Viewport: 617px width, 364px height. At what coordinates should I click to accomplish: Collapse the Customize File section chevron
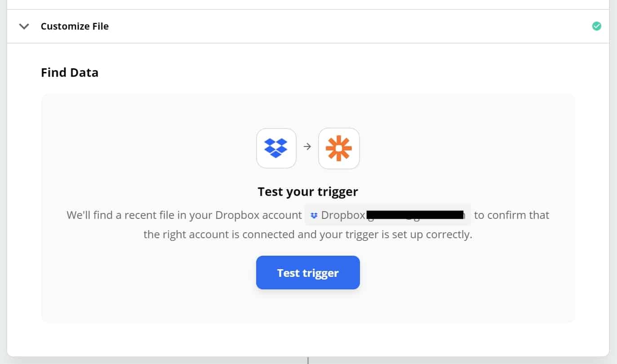[24, 27]
